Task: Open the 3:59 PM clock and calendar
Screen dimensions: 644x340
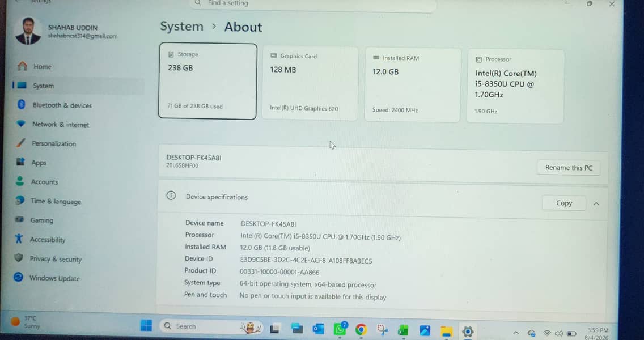Action: coord(598,334)
